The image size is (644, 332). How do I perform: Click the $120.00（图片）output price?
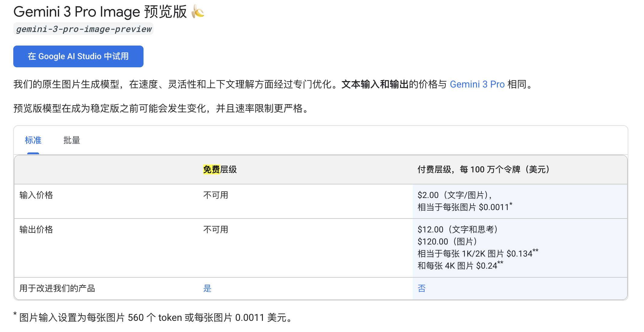(x=447, y=241)
